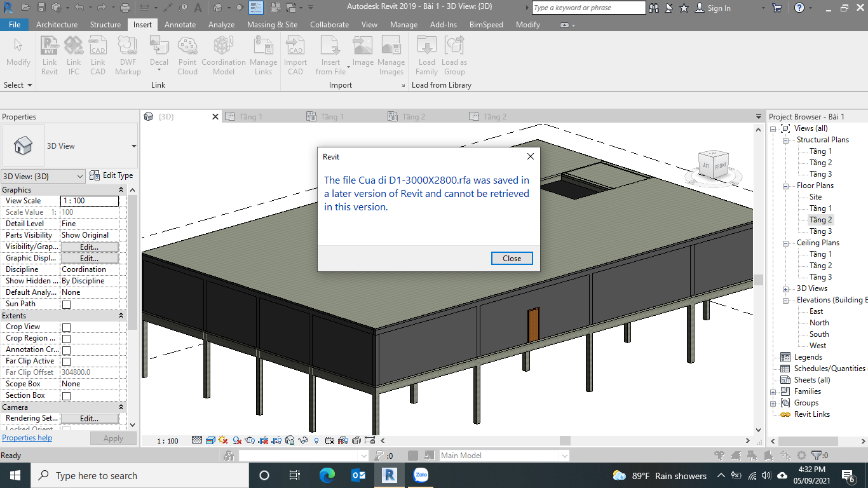Screen dimensions: 868x488
Task: Expand the Groups tree node
Action: (x=773, y=403)
